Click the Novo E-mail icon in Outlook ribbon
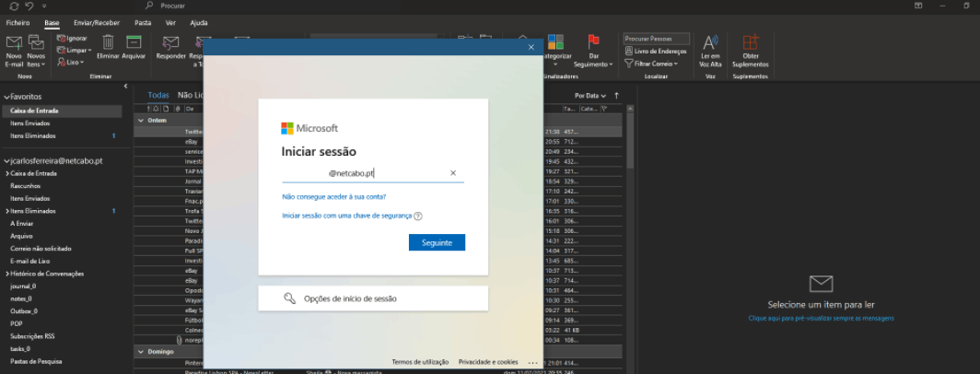Screen dimensions: 980x374 pos(14,43)
